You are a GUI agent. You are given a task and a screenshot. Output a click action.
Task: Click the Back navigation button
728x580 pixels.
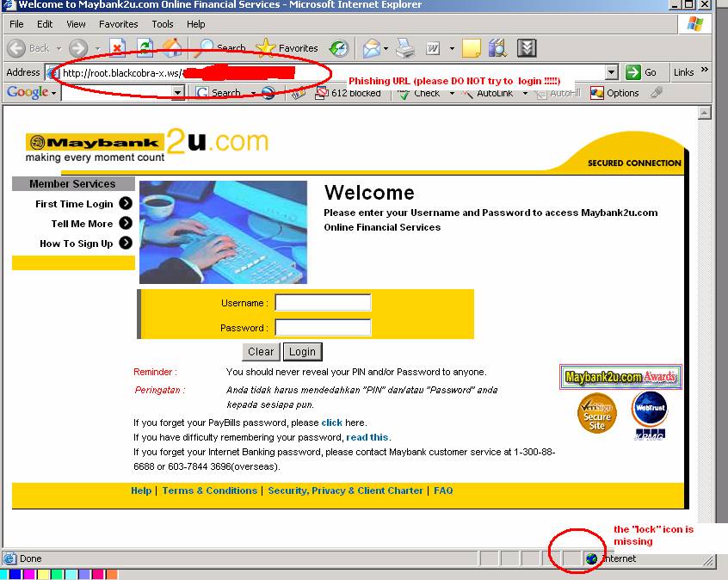[28, 48]
